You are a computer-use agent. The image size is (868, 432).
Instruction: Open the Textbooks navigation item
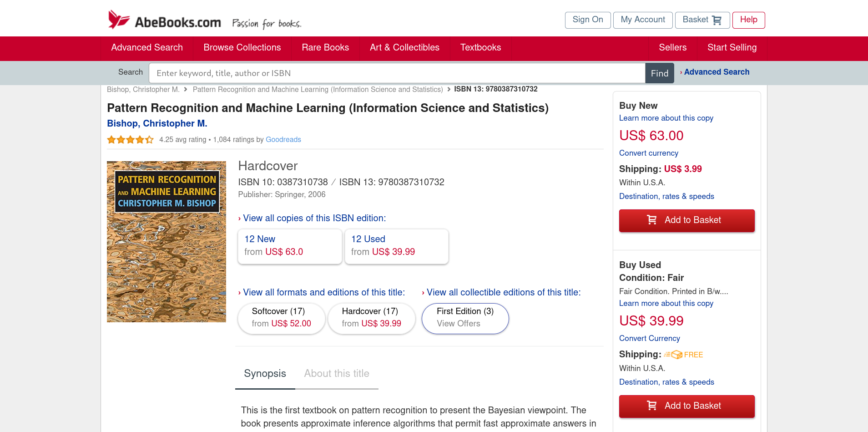[x=480, y=48]
